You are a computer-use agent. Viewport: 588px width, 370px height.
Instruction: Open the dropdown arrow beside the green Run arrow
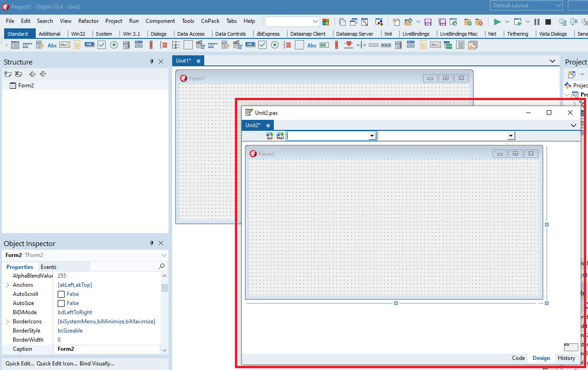507,21
